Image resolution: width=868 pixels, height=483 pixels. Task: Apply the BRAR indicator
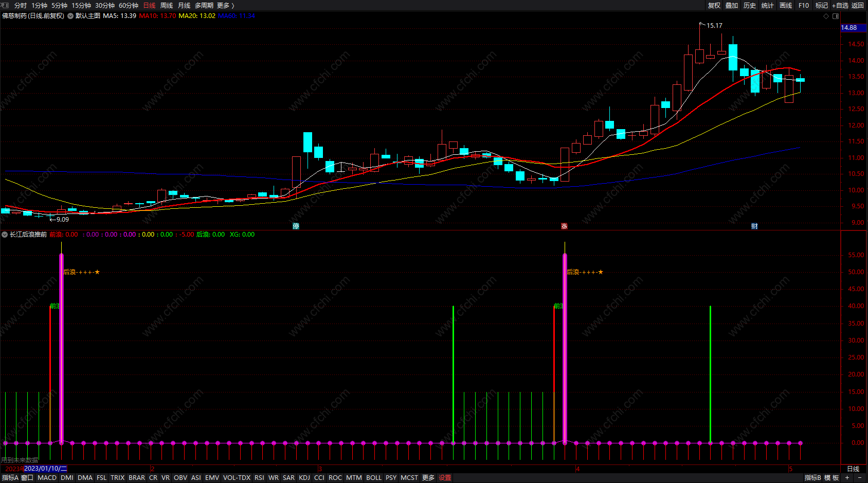pyautogui.click(x=137, y=478)
